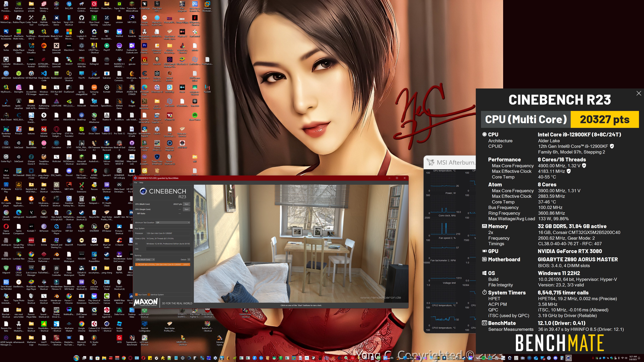644x362 pixels.
Task: Start the CPU (Single Core) test
Action: [x=186, y=209]
